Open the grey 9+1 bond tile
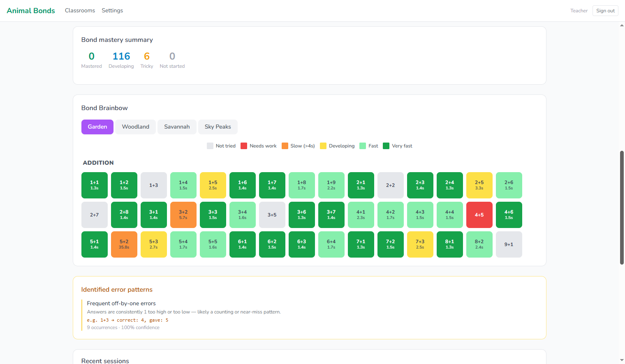The width and height of the screenshot is (625, 364). 509,244
